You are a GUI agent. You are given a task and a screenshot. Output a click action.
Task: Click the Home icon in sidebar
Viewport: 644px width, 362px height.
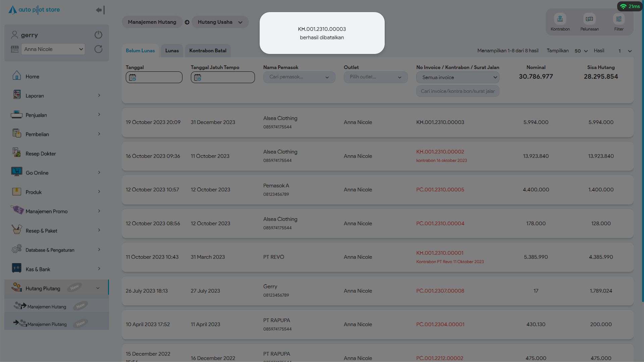pos(17,76)
